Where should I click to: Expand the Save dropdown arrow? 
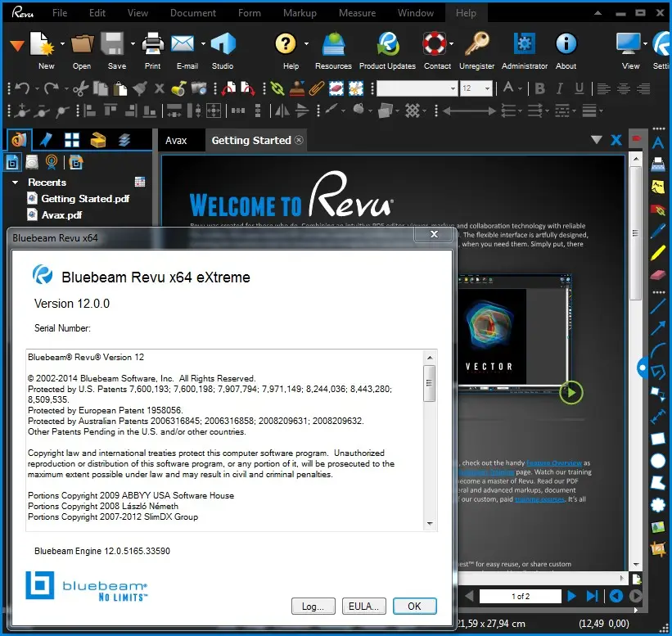click(x=133, y=43)
